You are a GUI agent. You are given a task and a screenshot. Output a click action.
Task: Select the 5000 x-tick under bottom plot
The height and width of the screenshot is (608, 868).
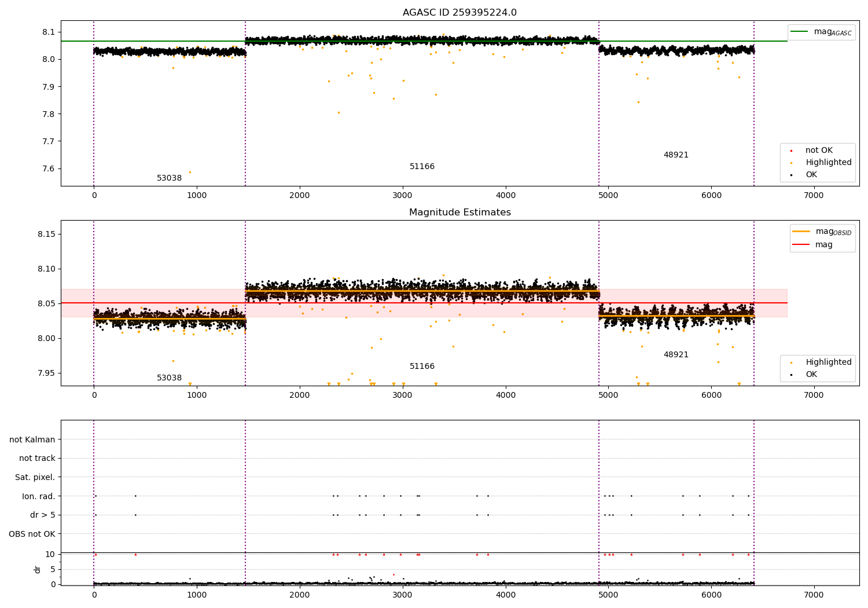[x=608, y=595]
